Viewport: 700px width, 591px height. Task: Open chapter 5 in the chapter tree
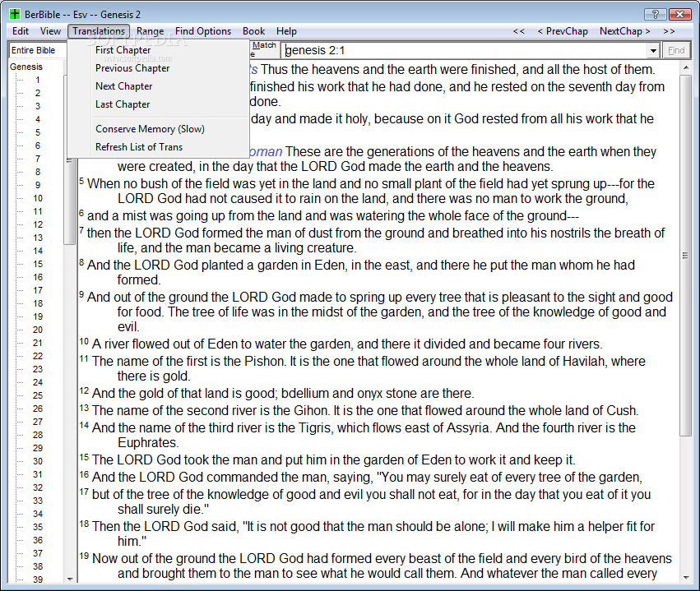tap(38, 132)
